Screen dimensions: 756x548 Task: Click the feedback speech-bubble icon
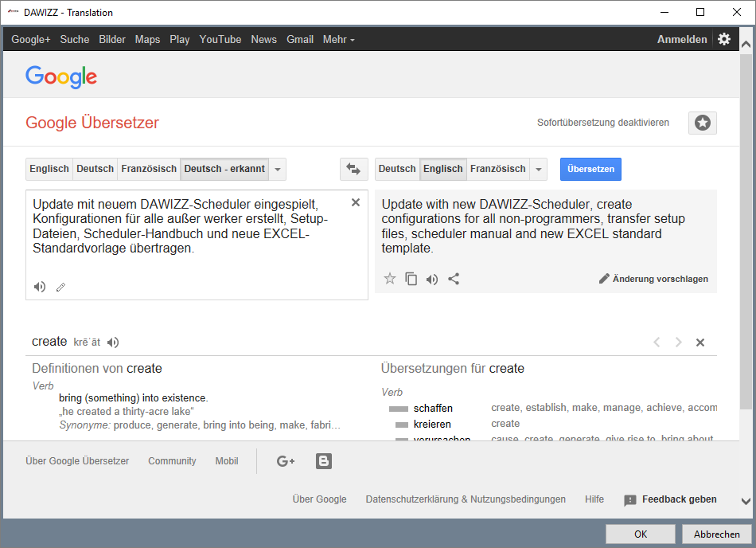click(x=629, y=500)
